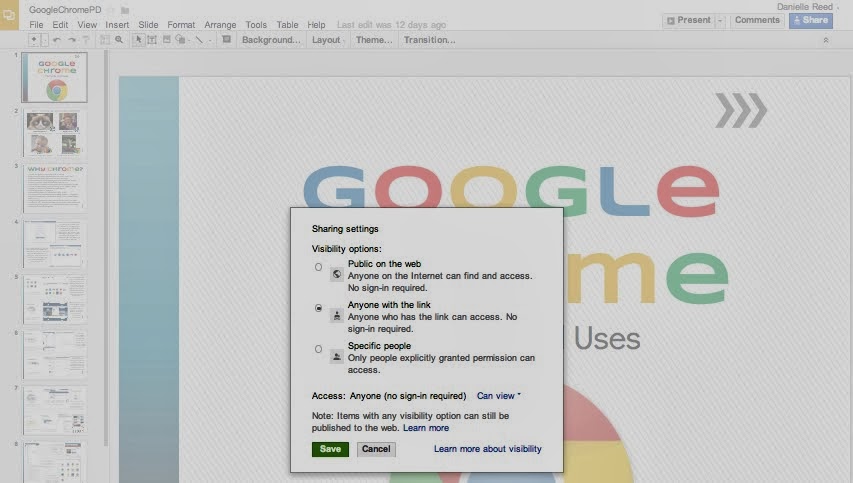
Task: Click the Comments button
Action: [x=757, y=20]
